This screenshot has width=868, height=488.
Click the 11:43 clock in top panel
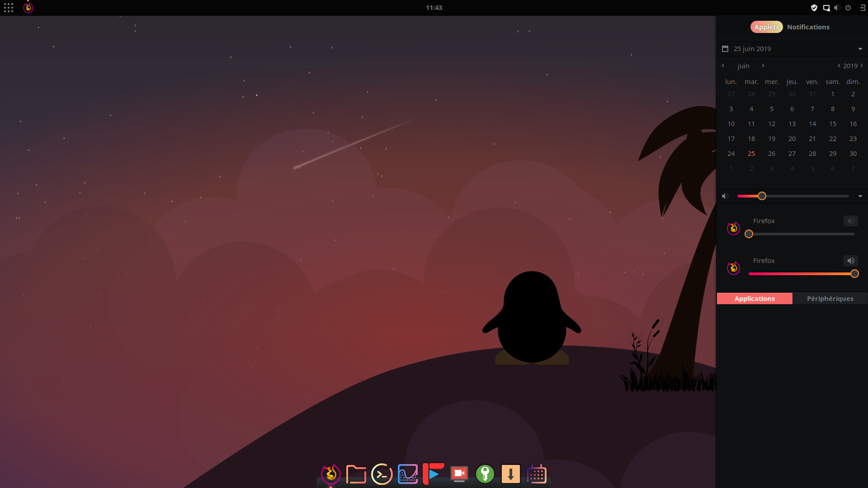point(434,8)
